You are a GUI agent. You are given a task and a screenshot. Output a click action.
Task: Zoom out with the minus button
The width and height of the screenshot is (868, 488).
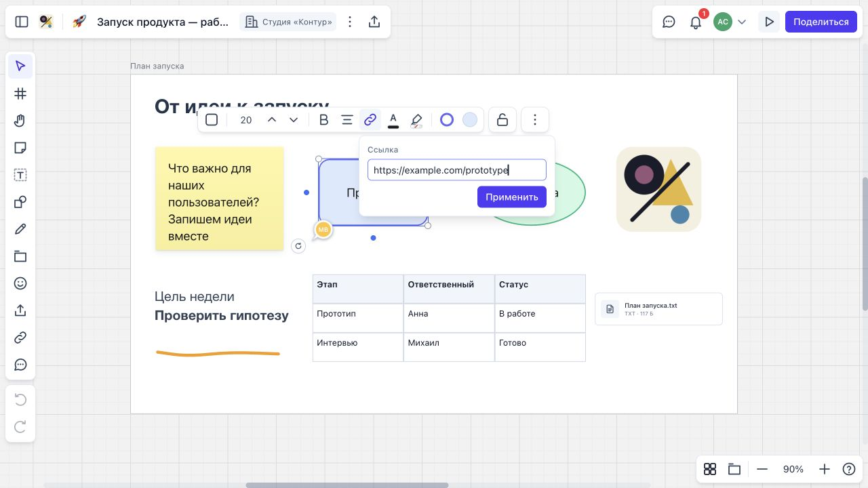pyautogui.click(x=762, y=469)
